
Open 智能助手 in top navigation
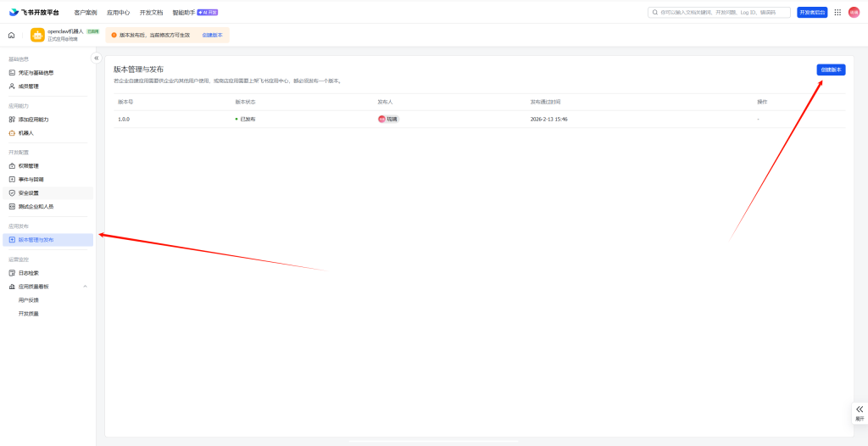[184, 12]
